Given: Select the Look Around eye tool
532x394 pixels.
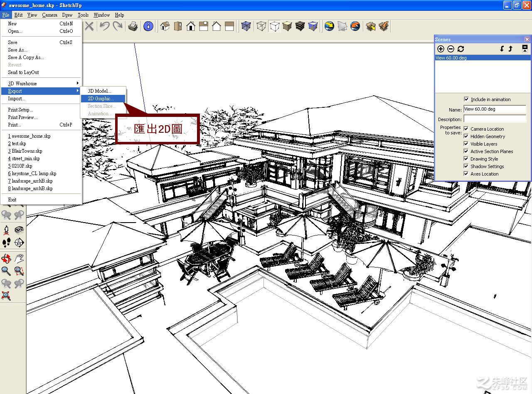Looking at the screenshot, I should pos(19,230).
